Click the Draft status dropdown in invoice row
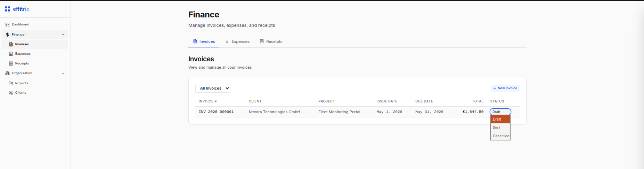644x169 pixels. point(500,112)
